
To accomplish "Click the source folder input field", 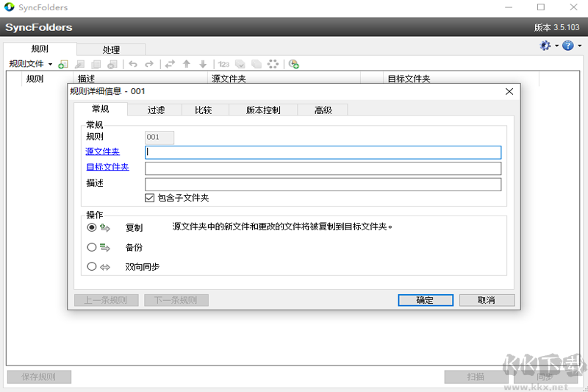I will pos(323,152).
